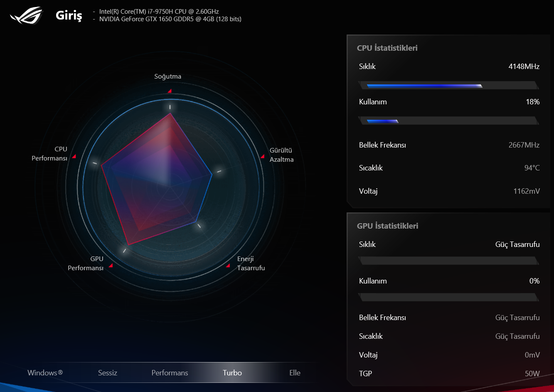The width and height of the screenshot is (554, 392).
Task: Click Bellek Frekansı label in GPU İstatistikleri
Action: click(382, 318)
